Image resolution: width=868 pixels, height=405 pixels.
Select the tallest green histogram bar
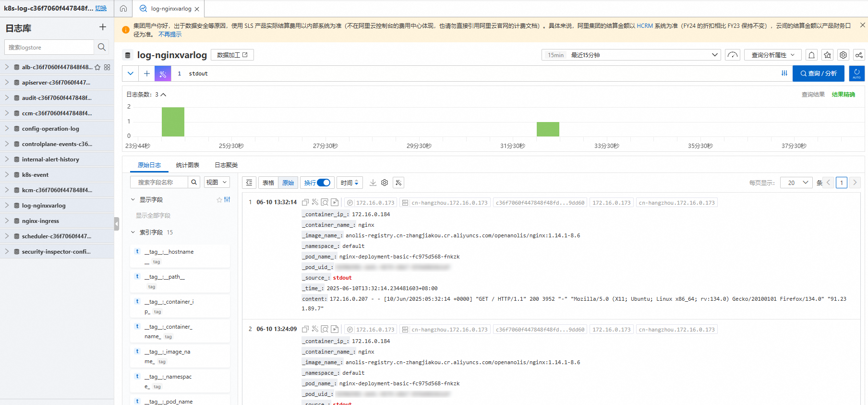pos(173,122)
